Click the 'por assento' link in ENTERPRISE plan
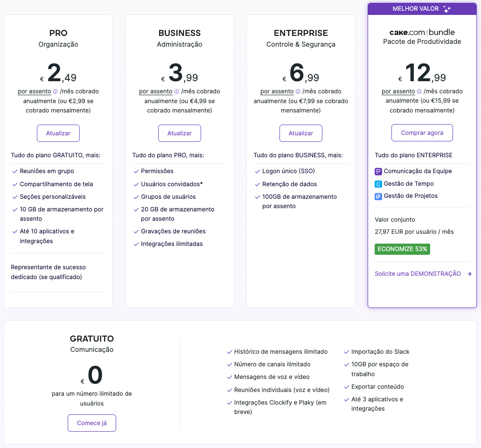 [277, 91]
